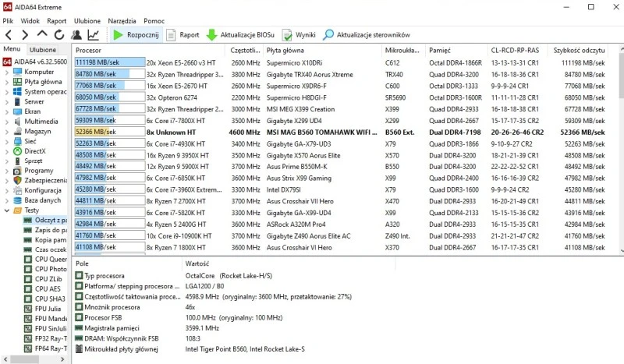The height and width of the screenshot is (364, 624).
Task: Click Aktualizacje sterowników in toolbar
Action: (x=367, y=35)
